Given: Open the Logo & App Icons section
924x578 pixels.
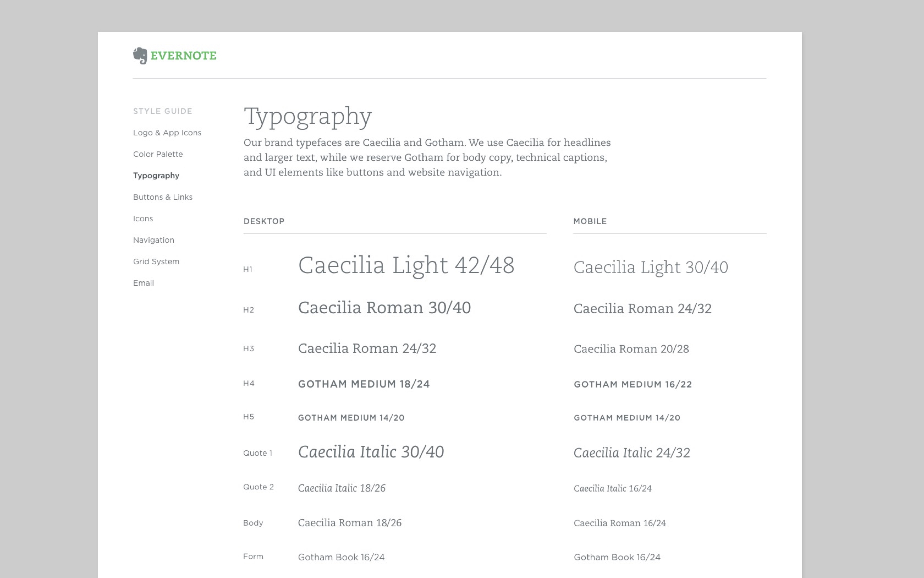Looking at the screenshot, I should click(167, 133).
